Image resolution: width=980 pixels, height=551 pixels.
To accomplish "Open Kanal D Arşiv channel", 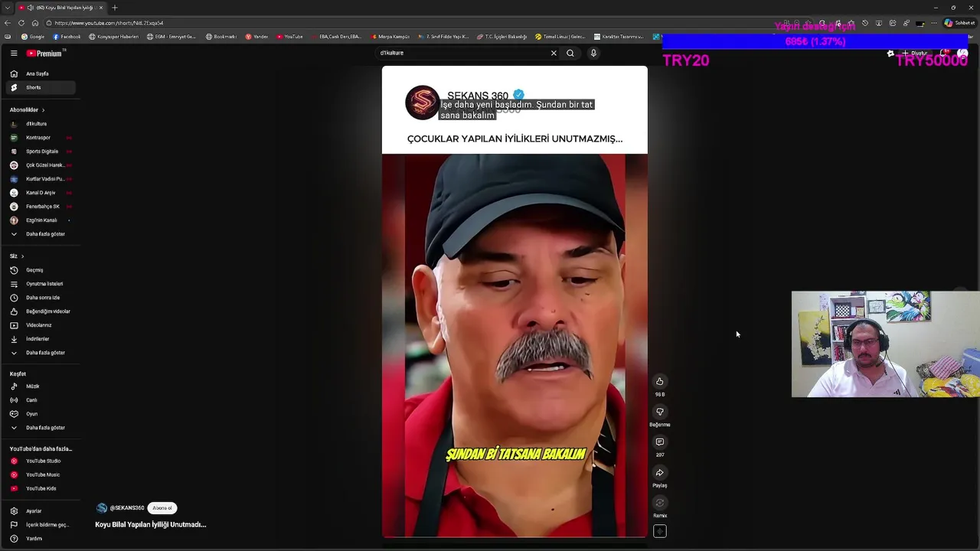I will 40,193.
